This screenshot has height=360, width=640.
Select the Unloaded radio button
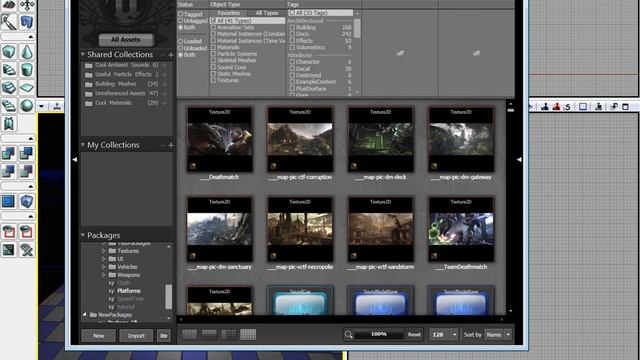[x=180, y=48]
